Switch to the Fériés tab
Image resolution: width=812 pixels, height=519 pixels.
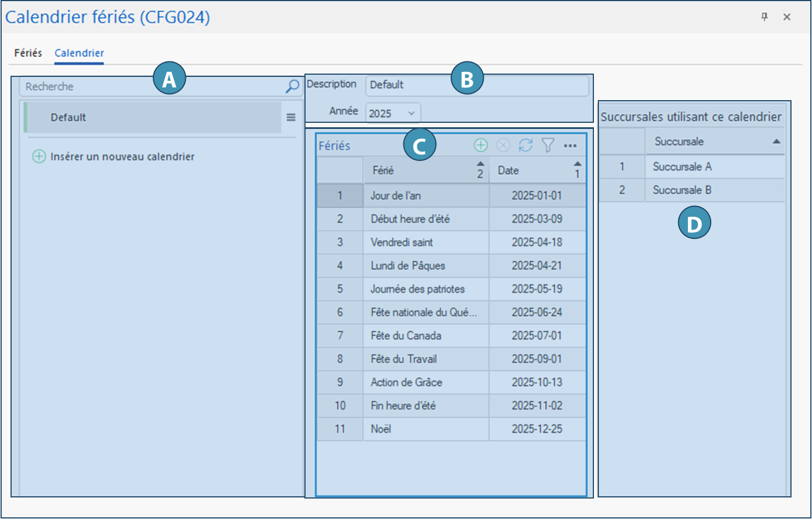click(28, 53)
